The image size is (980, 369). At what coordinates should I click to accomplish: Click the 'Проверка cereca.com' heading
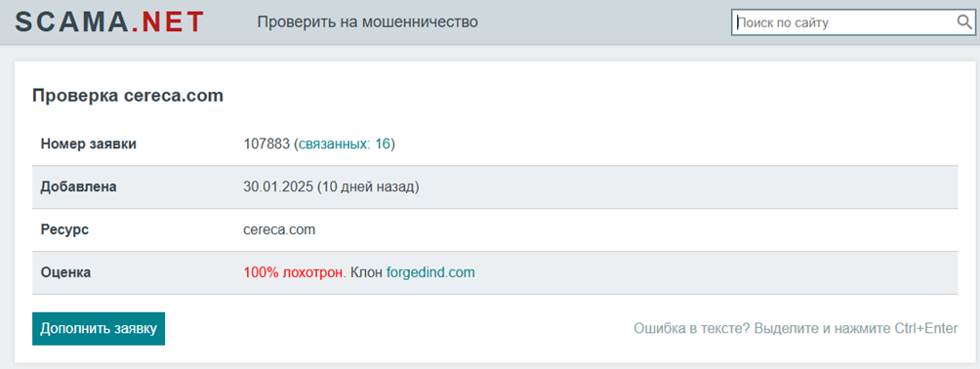[x=128, y=96]
